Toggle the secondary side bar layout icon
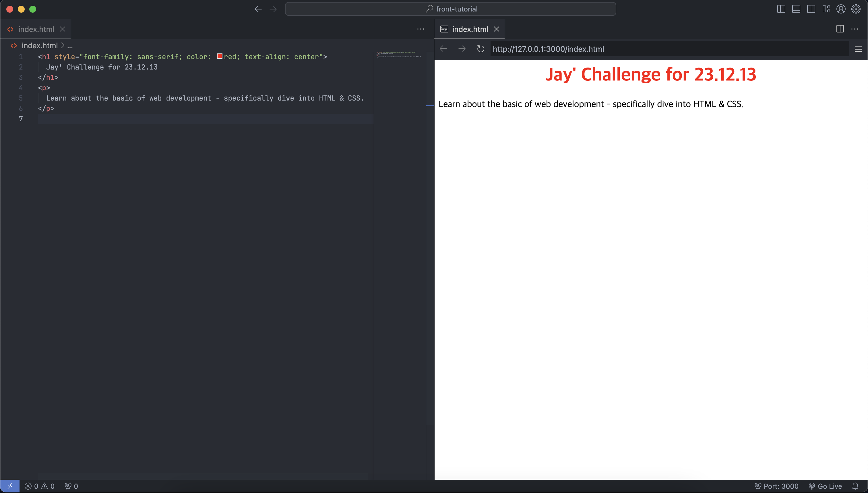This screenshot has height=493, width=868. pos(811,9)
